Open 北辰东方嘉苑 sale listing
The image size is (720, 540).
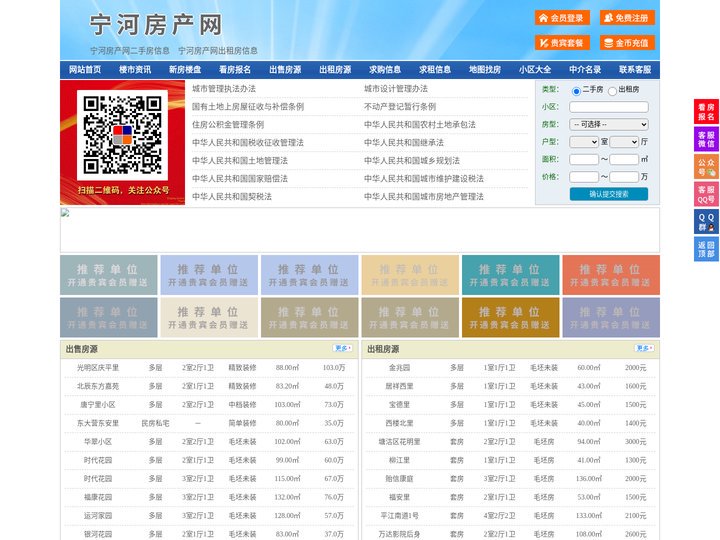point(98,386)
